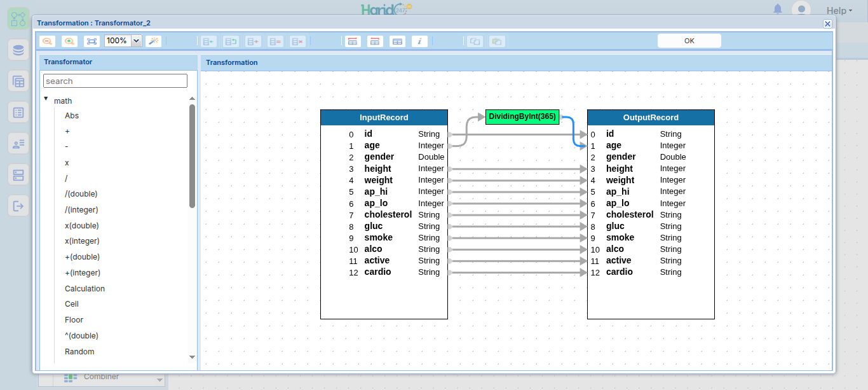Click the magic wand auto-map icon
Screen dimensions: 868x390
153,41
